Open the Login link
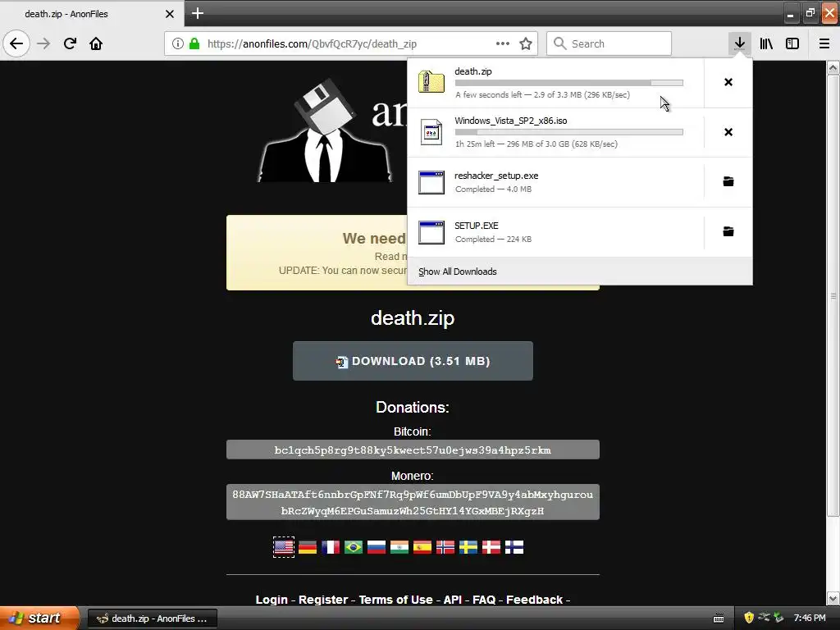840x630 pixels. pyautogui.click(x=272, y=600)
